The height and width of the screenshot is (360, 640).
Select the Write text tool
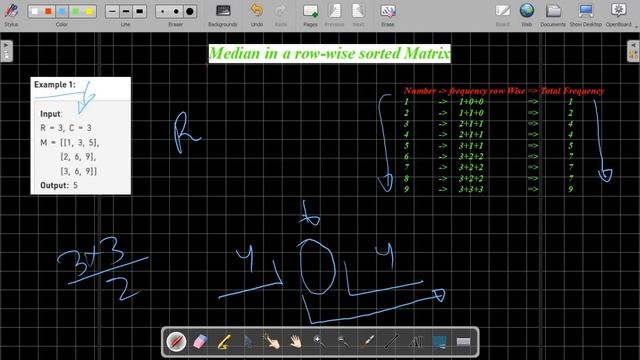point(415,342)
